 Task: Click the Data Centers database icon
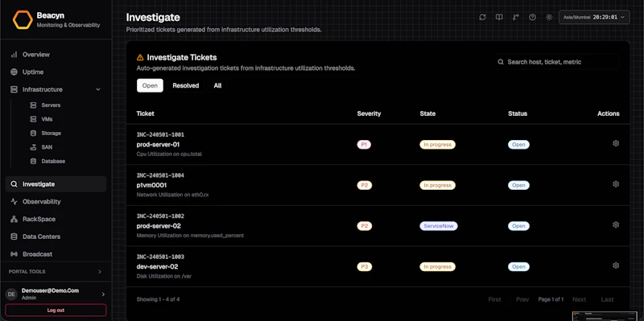(x=14, y=237)
